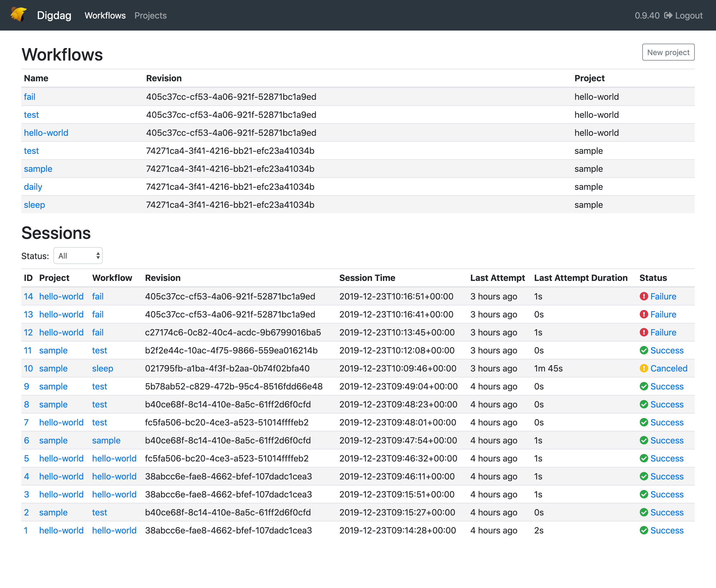The width and height of the screenshot is (716, 588).
Task: Open the sleep workflow link
Action: tap(34, 205)
